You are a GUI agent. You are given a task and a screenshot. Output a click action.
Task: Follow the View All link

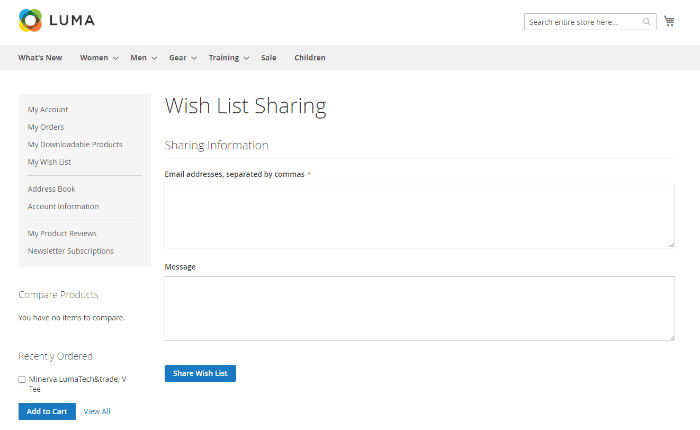(x=97, y=411)
